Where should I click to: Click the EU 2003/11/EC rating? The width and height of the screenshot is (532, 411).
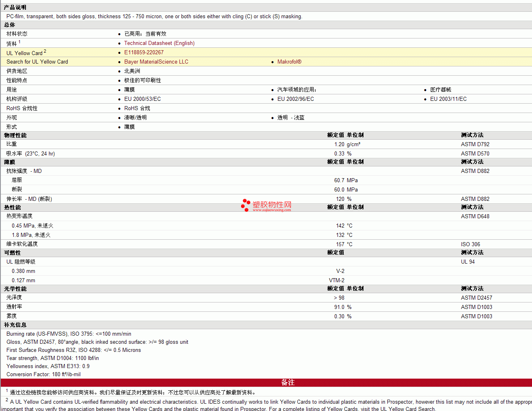pyautogui.click(x=449, y=99)
